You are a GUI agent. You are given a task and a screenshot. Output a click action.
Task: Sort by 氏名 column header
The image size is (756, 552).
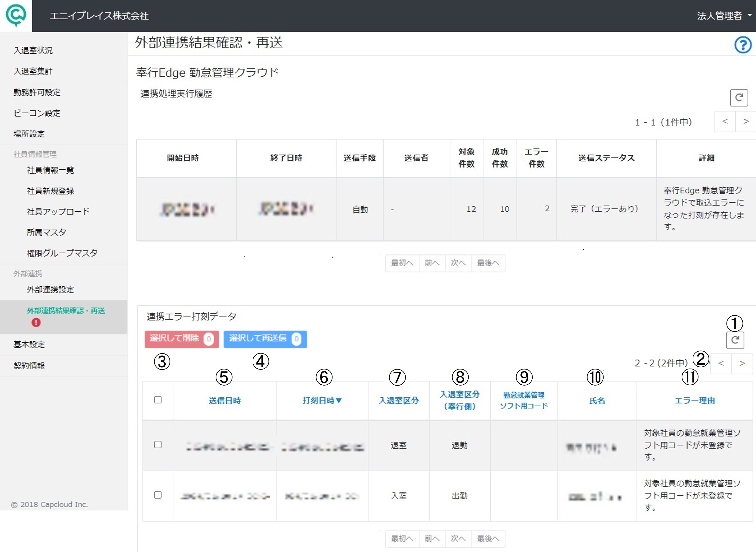(597, 400)
